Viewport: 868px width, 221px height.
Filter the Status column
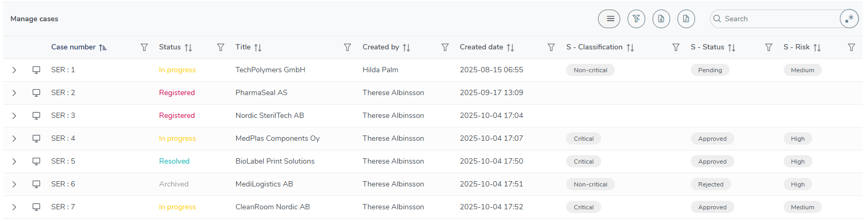coord(221,47)
